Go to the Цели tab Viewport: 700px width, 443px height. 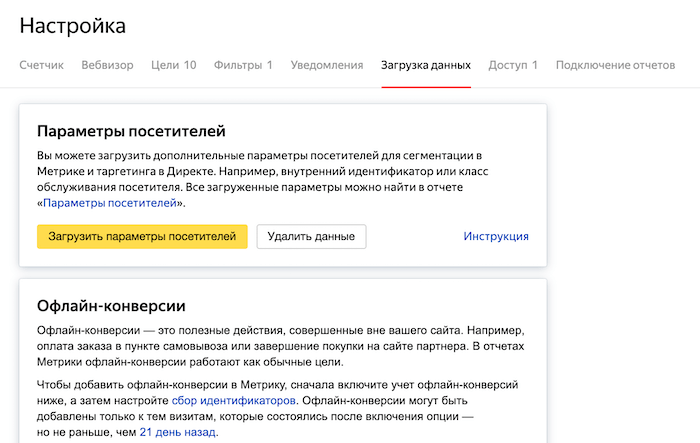(173, 66)
